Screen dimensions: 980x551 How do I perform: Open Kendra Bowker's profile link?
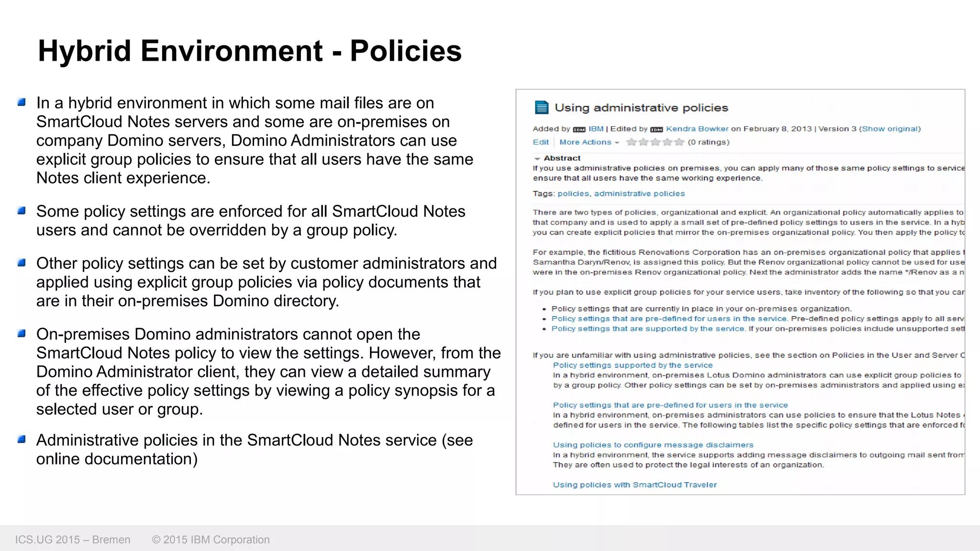point(697,129)
